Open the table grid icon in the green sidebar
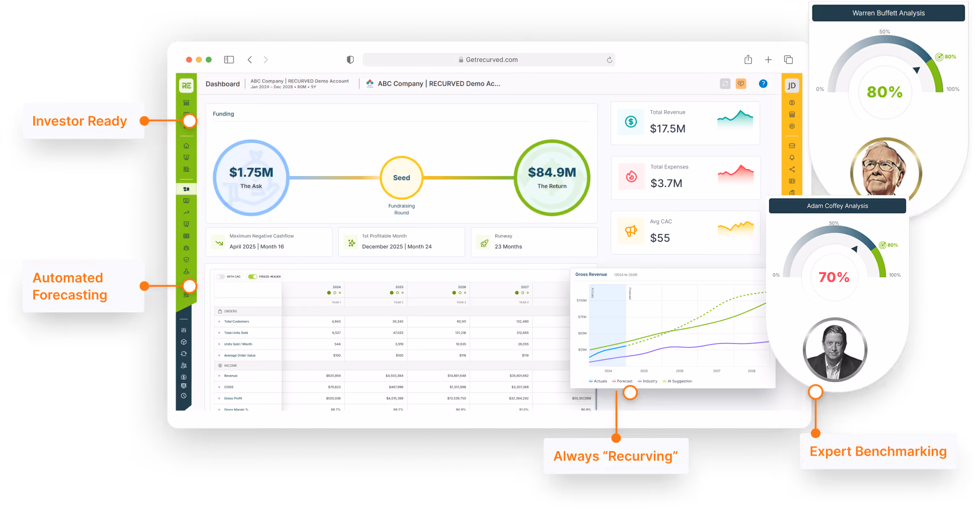980x512 pixels. (x=186, y=236)
